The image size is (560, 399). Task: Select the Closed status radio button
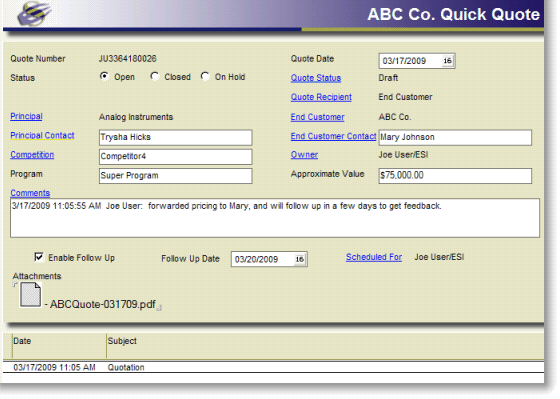click(155, 76)
